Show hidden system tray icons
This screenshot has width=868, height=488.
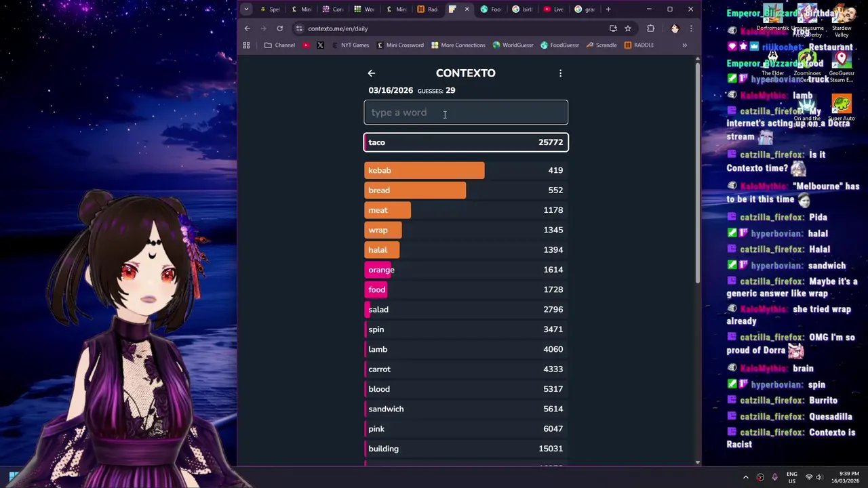pyautogui.click(x=745, y=477)
